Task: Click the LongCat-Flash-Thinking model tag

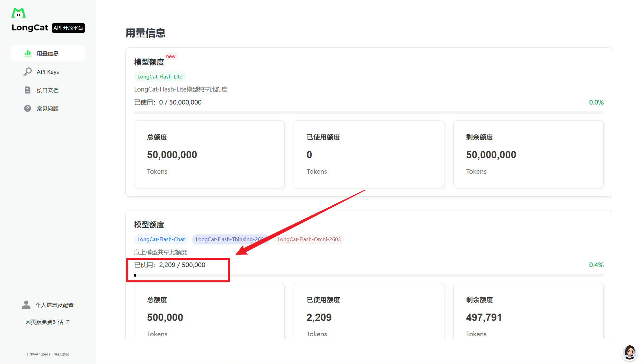Action: 231,239
